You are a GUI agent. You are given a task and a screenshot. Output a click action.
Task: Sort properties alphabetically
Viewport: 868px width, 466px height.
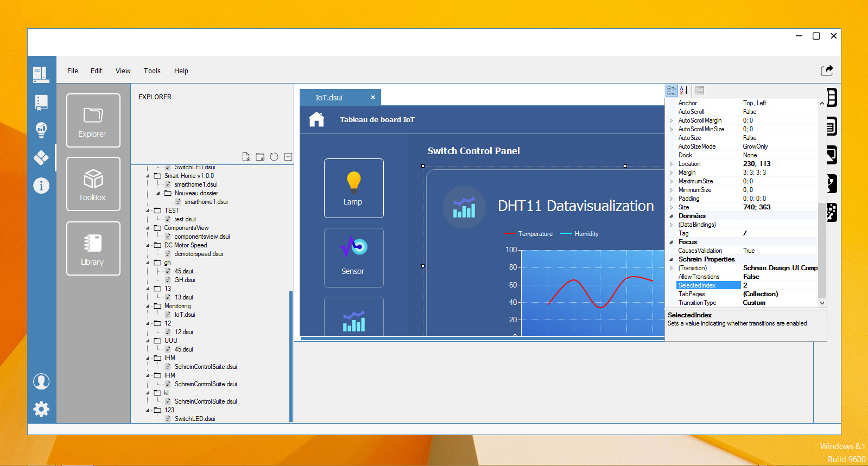coord(684,91)
